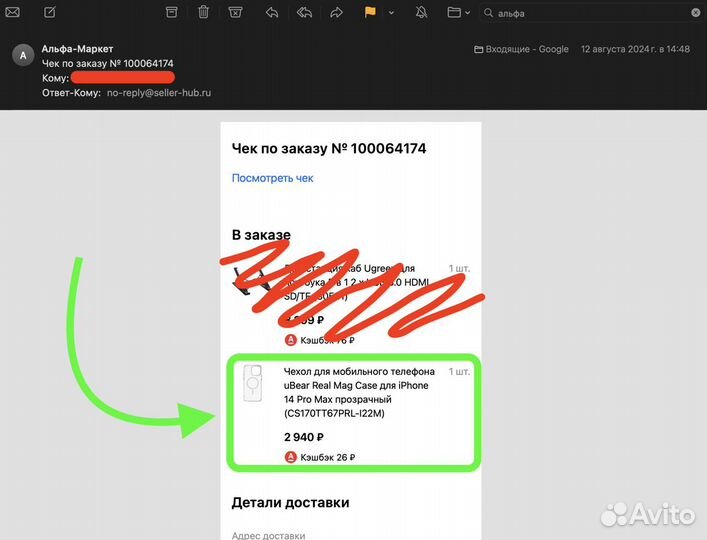Compose a new message
This screenshot has width=707, height=540.
(x=49, y=13)
